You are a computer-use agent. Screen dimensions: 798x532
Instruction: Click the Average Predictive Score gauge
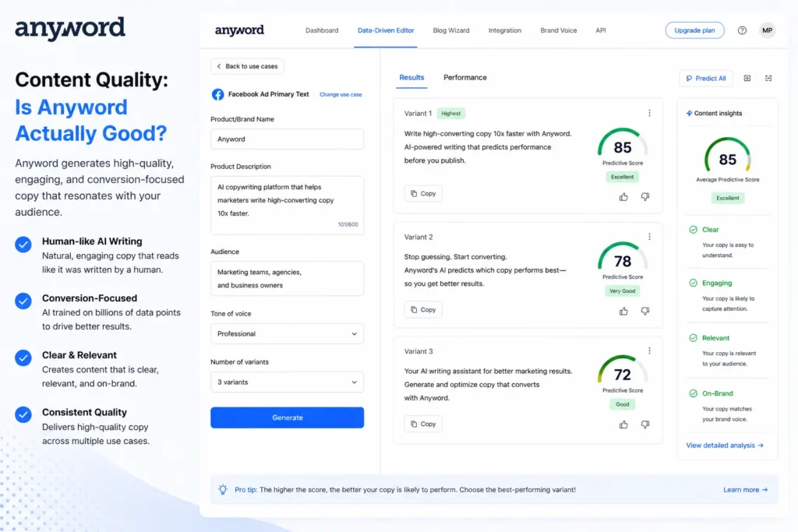(727, 156)
